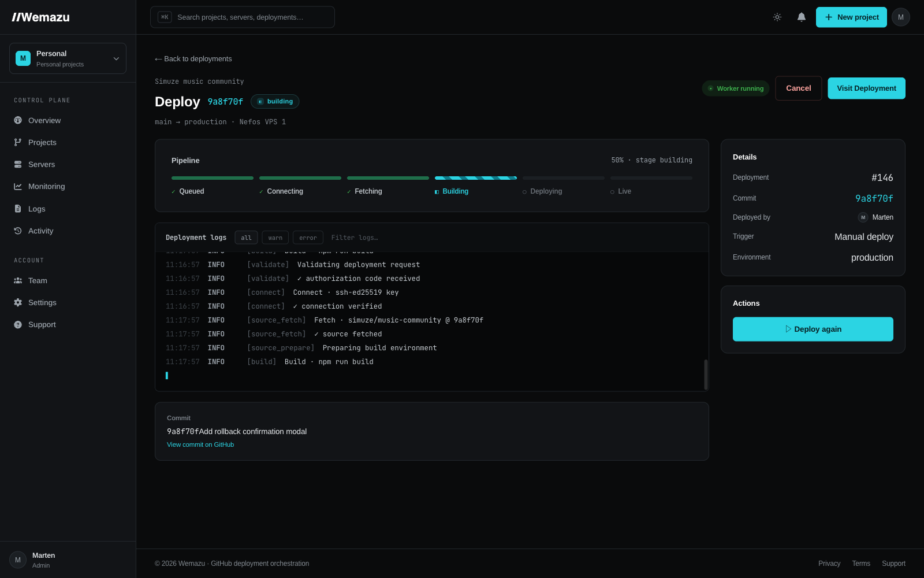This screenshot has height=578, width=924.
Task: Select the 'all' log filter
Action: coord(246,238)
